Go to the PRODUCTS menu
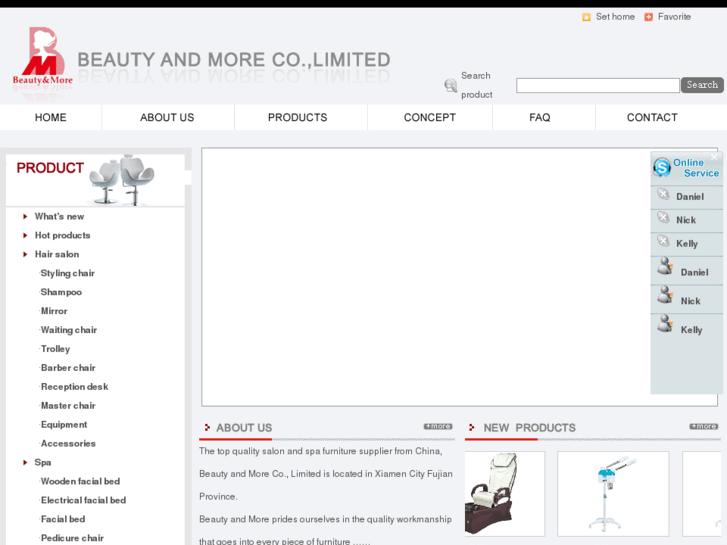This screenshot has height=545, width=727. [x=297, y=117]
